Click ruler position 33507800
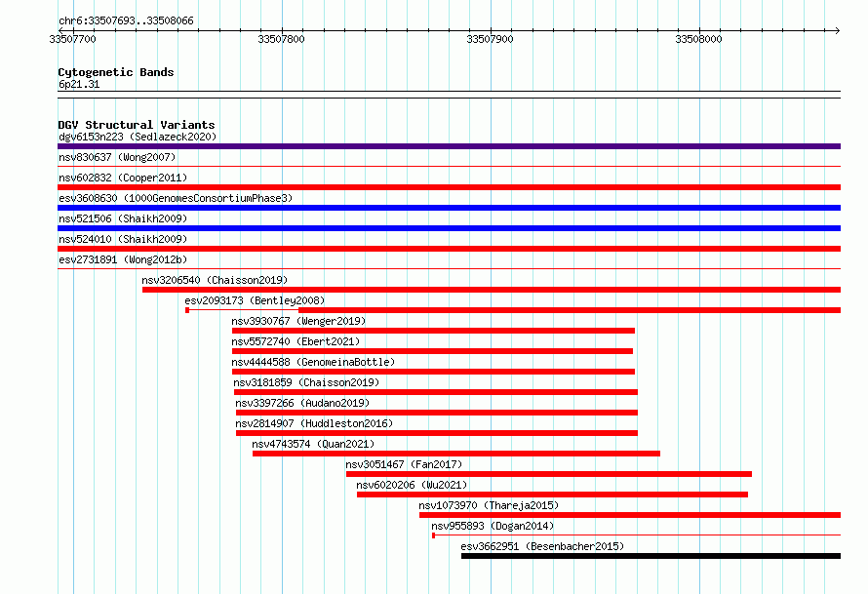 click(x=281, y=39)
